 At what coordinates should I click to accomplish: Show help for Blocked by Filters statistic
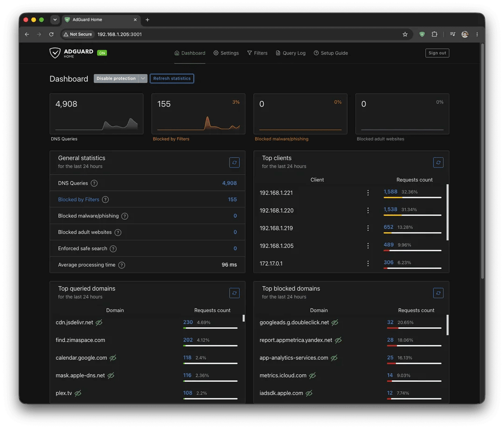(x=105, y=200)
